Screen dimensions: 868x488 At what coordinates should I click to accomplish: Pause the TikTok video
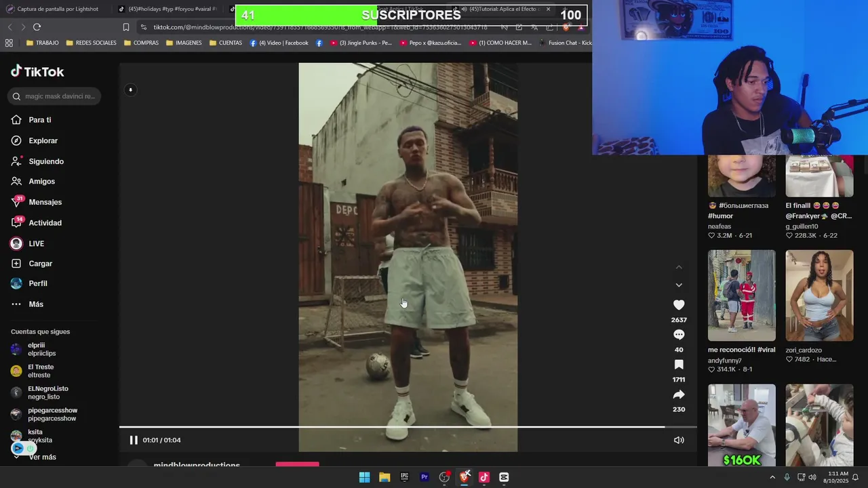coord(134,440)
